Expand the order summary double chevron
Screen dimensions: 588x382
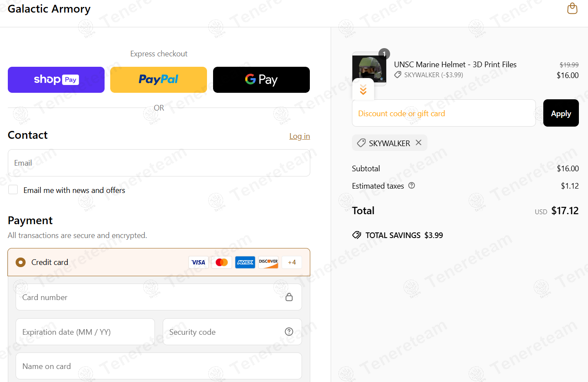click(363, 90)
